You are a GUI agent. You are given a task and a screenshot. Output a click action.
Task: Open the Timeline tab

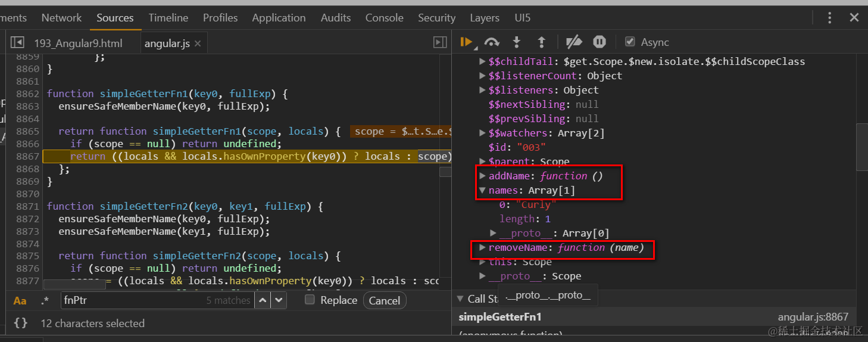click(168, 18)
